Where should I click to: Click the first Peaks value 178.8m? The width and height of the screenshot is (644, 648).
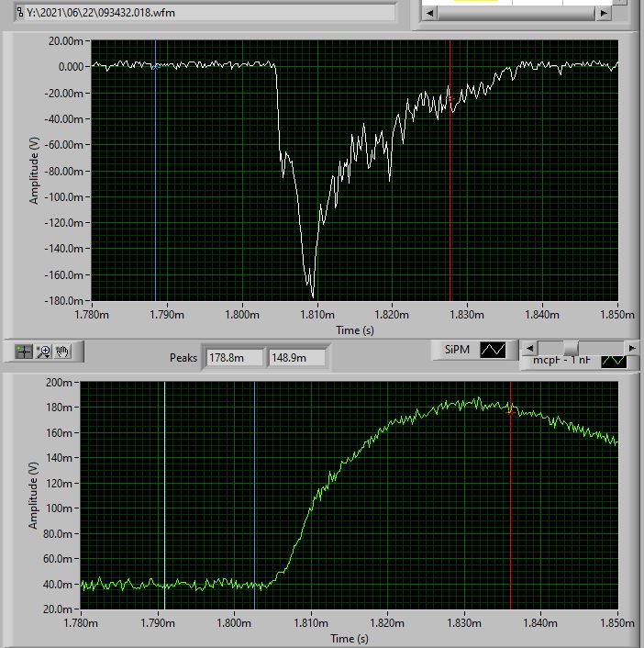pyautogui.click(x=234, y=357)
